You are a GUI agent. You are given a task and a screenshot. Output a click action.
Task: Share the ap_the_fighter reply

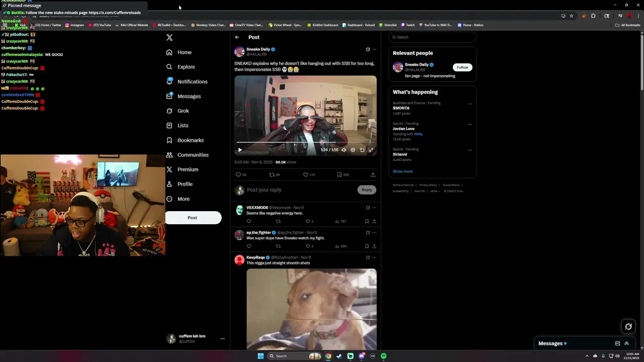tap(374, 246)
